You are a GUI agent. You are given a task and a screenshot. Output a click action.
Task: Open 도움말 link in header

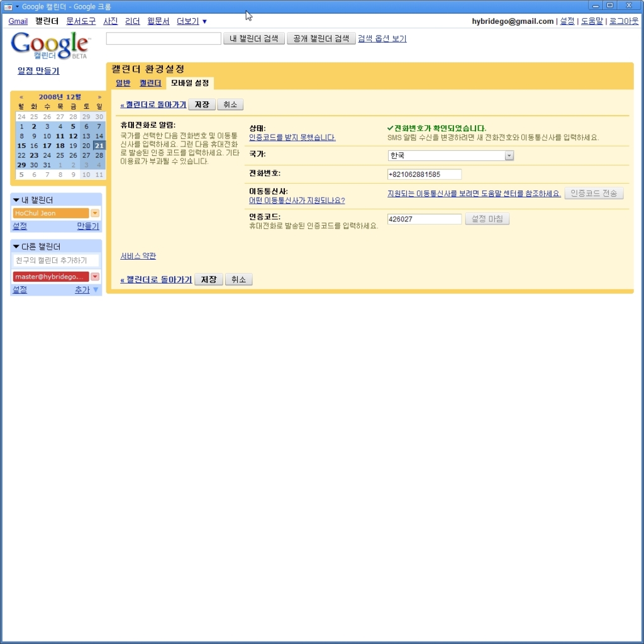point(592,21)
